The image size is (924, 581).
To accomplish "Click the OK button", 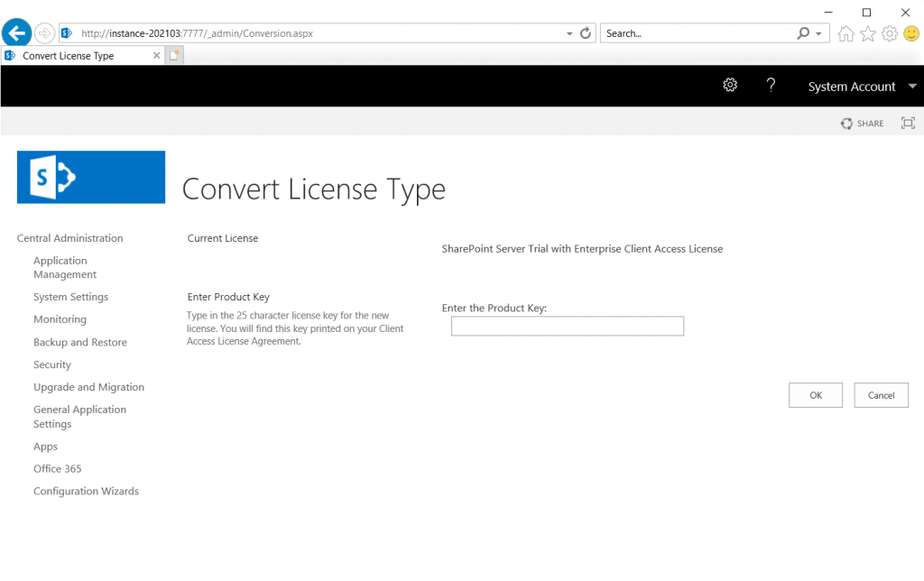I will [815, 394].
